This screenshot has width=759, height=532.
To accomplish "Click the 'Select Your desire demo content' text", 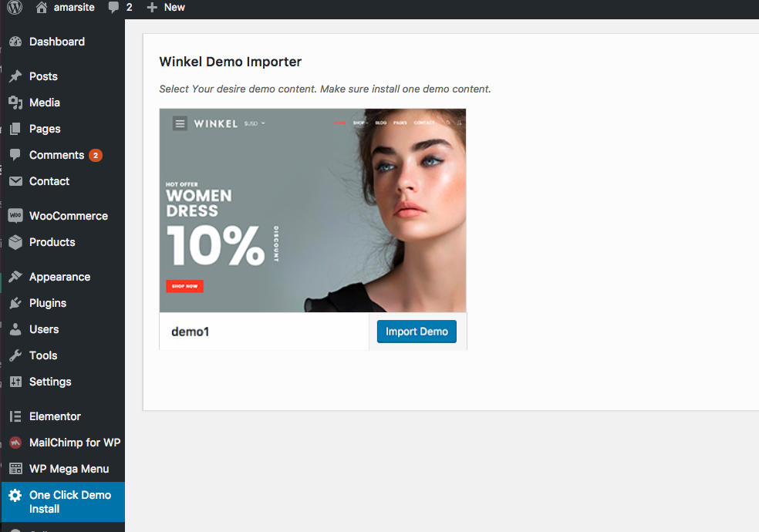I will pos(326,89).
